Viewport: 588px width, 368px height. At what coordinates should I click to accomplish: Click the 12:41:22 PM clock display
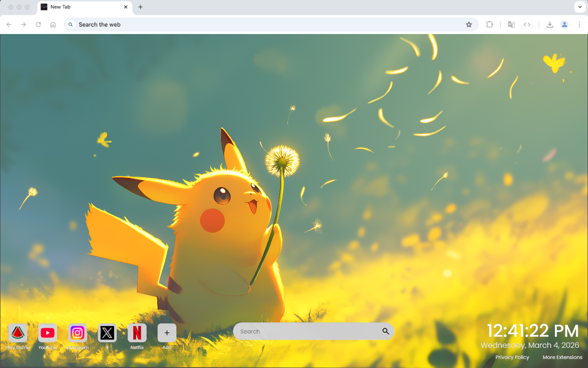[x=533, y=331]
